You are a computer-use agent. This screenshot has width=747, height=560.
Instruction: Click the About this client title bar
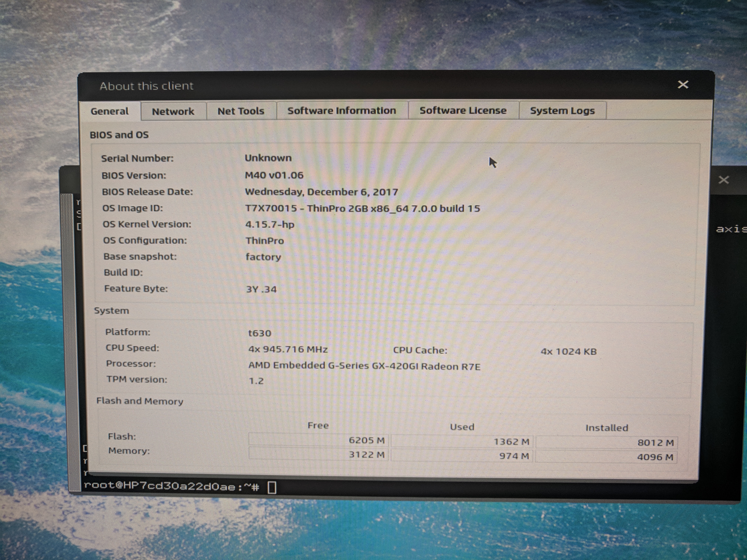pos(338,86)
